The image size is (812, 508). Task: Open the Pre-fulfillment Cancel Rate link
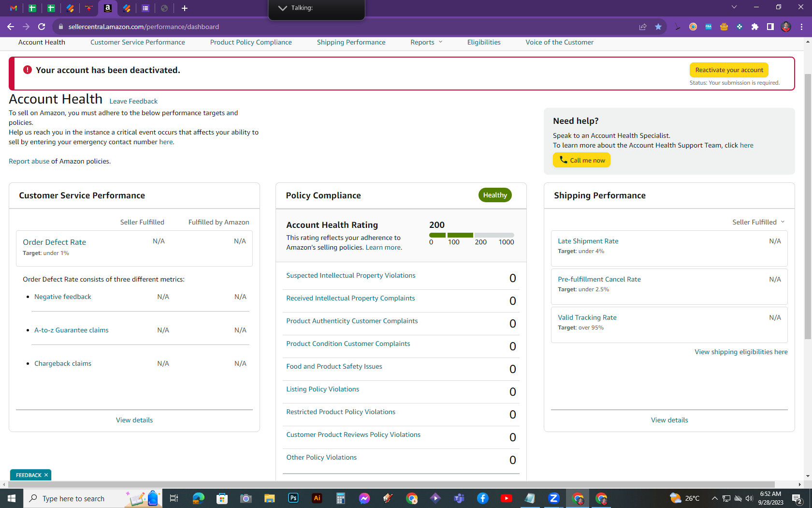[599, 279]
